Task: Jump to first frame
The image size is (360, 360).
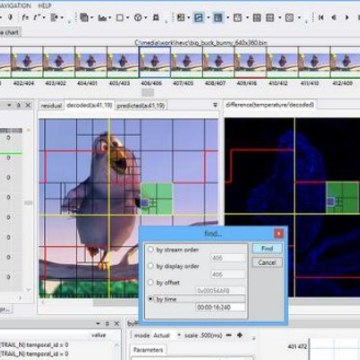Action: (x=321, y=18)
